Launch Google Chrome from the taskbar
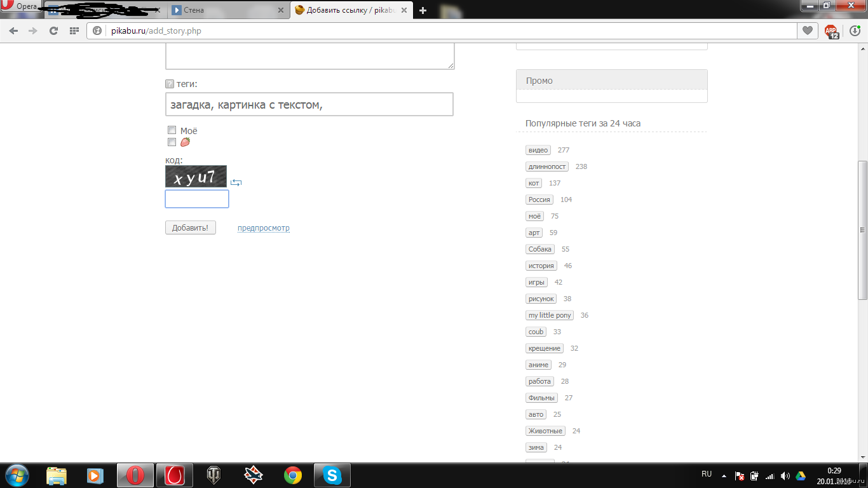This screenshot has width=868, height=488. pyautogui.click(x=292, y=475)
